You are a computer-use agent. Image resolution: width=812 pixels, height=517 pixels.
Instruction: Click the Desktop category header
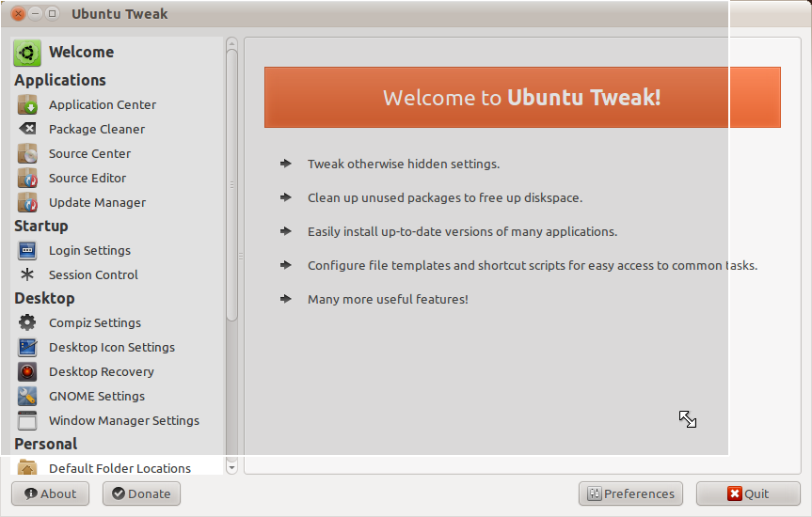44,299
